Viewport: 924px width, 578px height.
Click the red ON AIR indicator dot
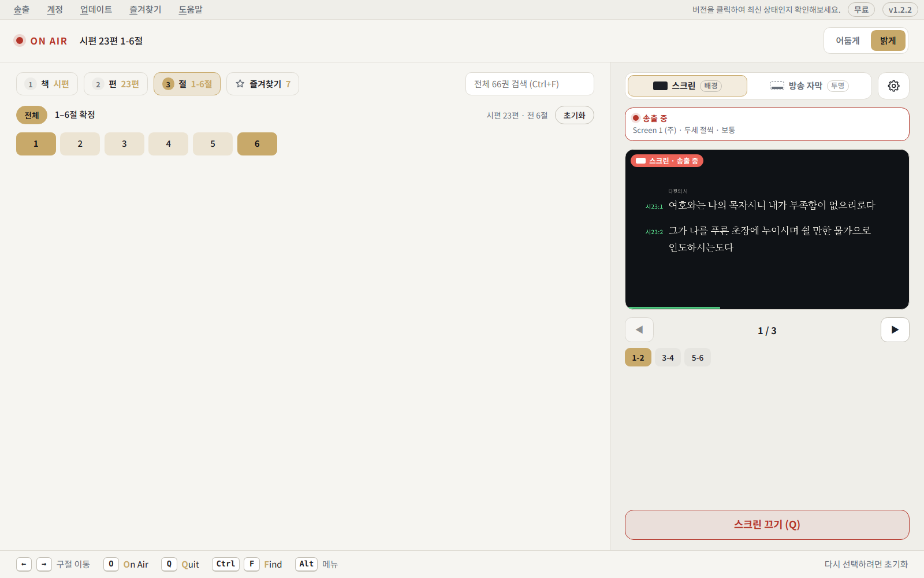20,40
